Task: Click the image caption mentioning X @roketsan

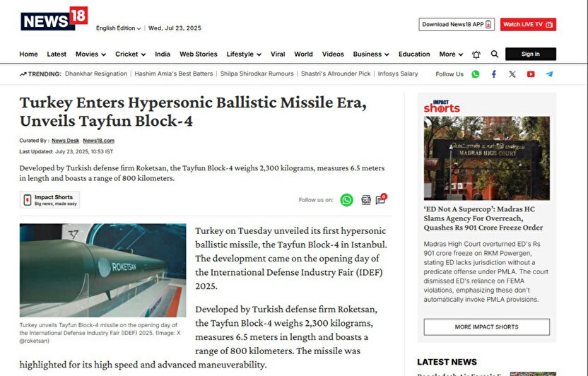Action: pos(100,333)
